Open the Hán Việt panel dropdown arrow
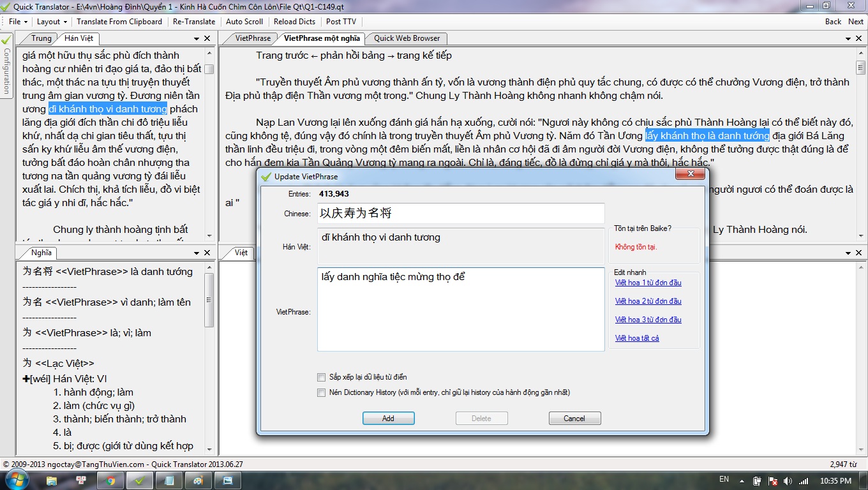This screenshot has width=868, height=490. pyautogui.click(x=196, y=38)
